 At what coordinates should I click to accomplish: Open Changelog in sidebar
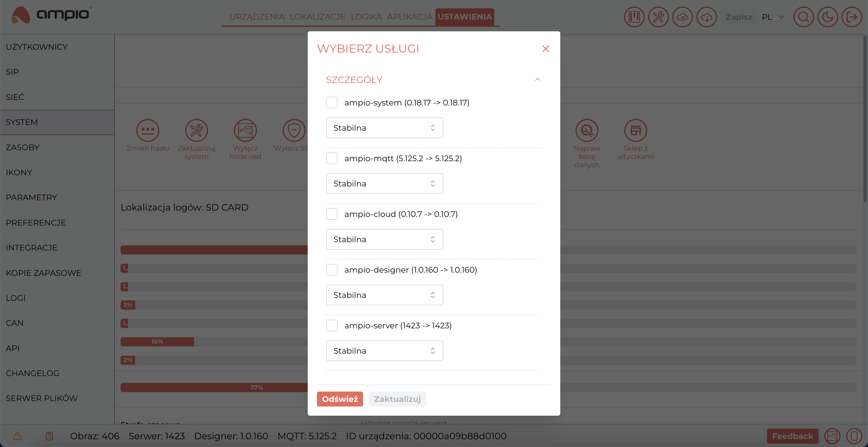[x=57, y=373]
